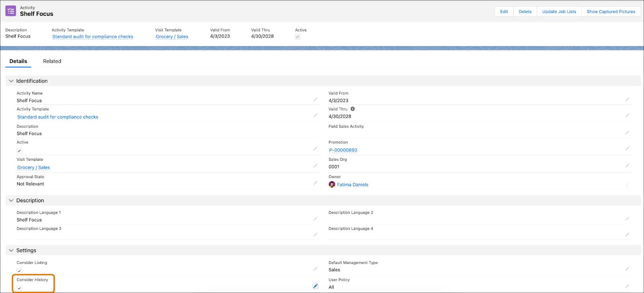The image size is (644, 293).
Task: Open header Standard audit for compliance checks link
Action: [x=93, y=37]
